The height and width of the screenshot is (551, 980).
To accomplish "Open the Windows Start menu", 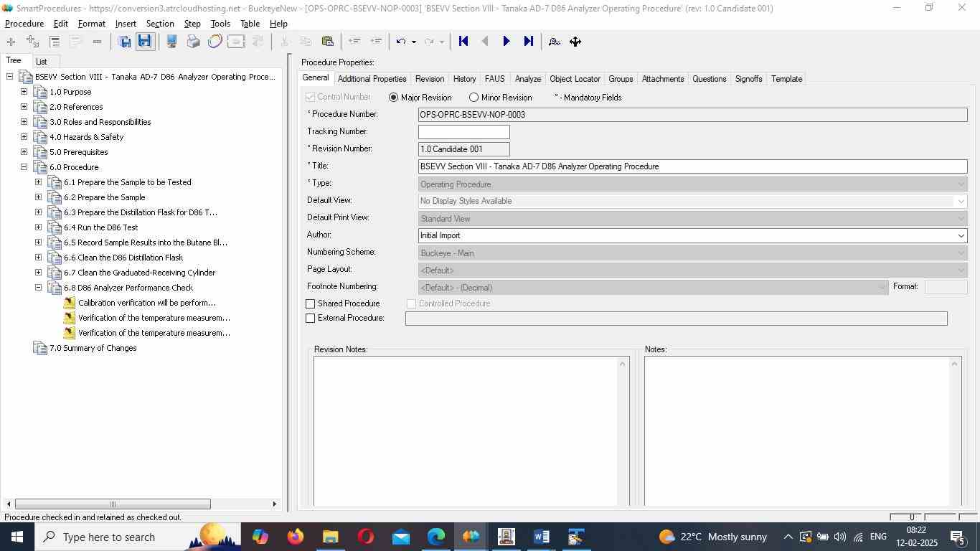I will 17,537.
